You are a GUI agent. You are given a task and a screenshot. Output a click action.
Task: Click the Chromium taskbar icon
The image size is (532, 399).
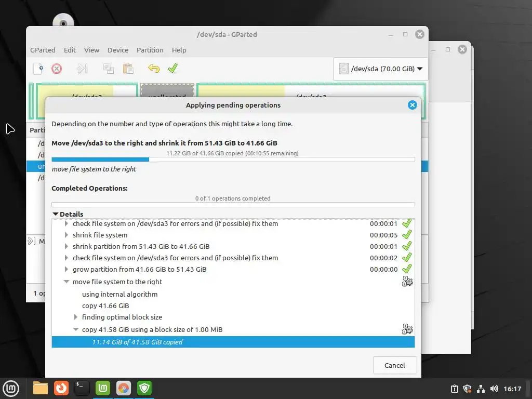[x=124, y=388]
